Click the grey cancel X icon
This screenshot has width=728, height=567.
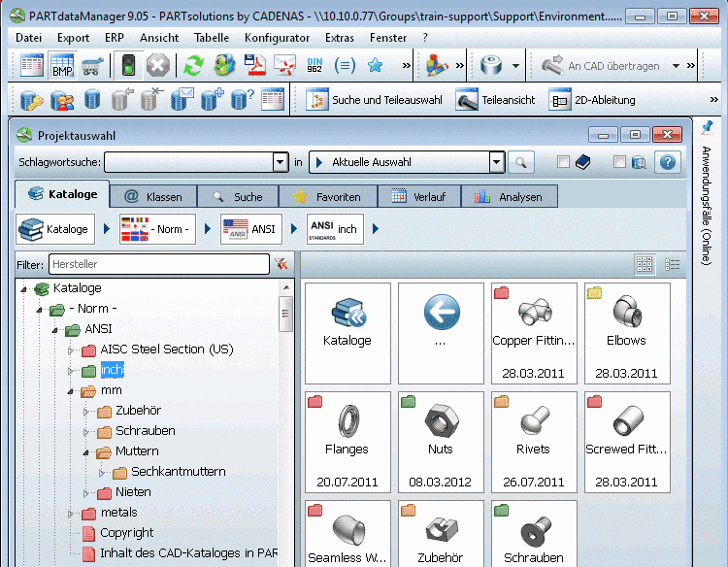158,65
